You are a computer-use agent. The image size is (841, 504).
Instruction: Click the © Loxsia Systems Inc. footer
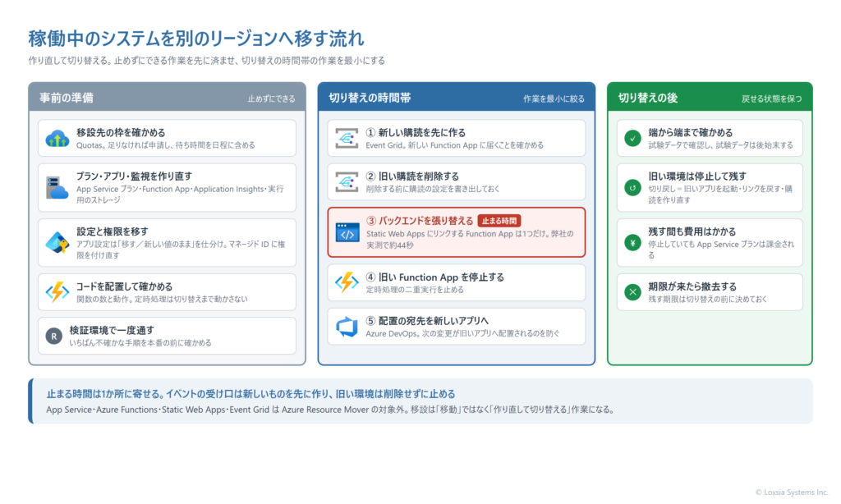click(x=792, y=493)
